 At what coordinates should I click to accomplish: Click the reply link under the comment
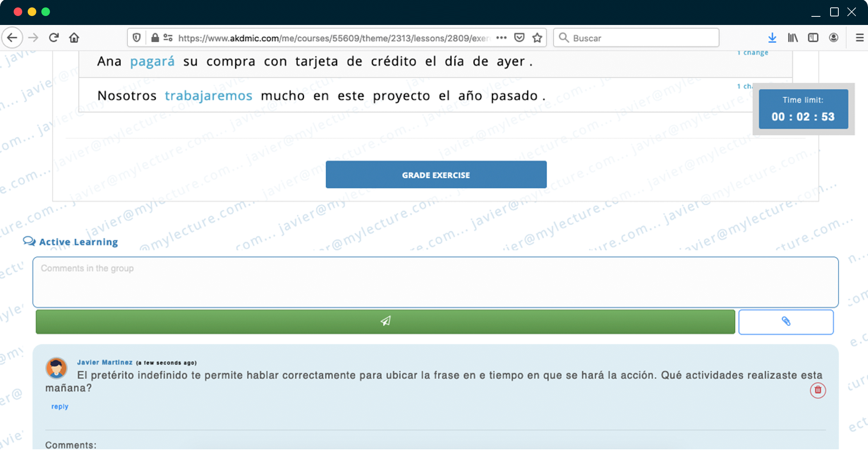tap(59, 406)
